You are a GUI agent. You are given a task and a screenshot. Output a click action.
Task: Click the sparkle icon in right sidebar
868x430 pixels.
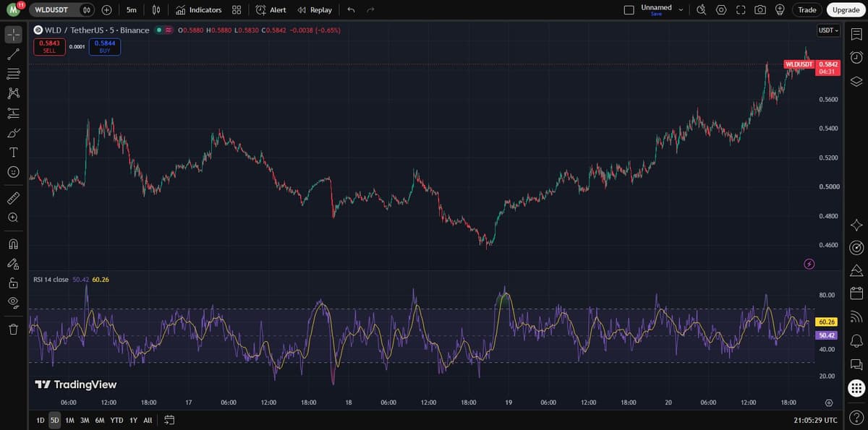click(x=856, y=225)
